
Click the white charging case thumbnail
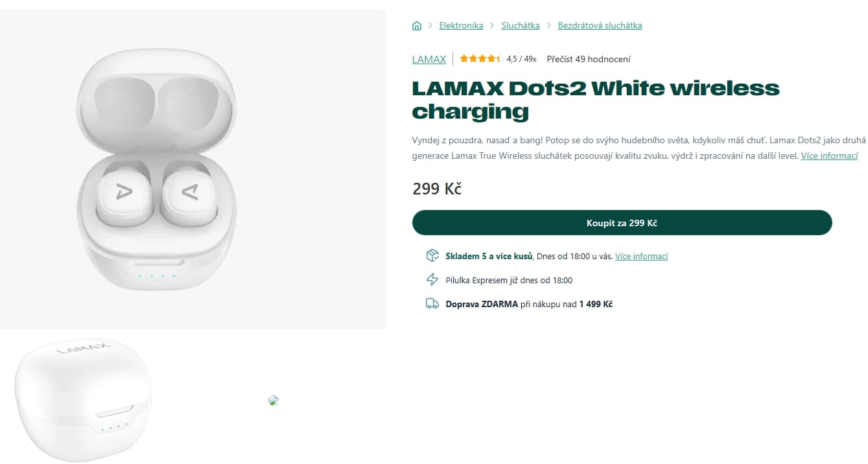[x=82, y=400]
